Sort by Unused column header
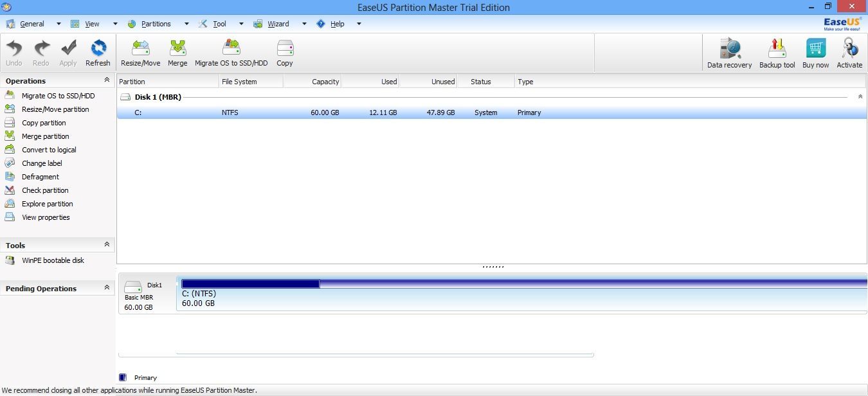 tap(428, 82)
